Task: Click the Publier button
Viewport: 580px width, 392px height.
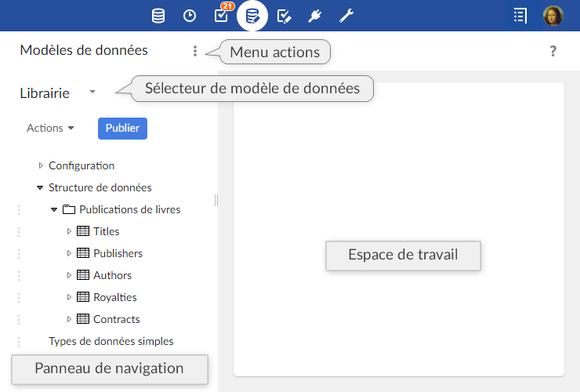Action: pos(122,128)
